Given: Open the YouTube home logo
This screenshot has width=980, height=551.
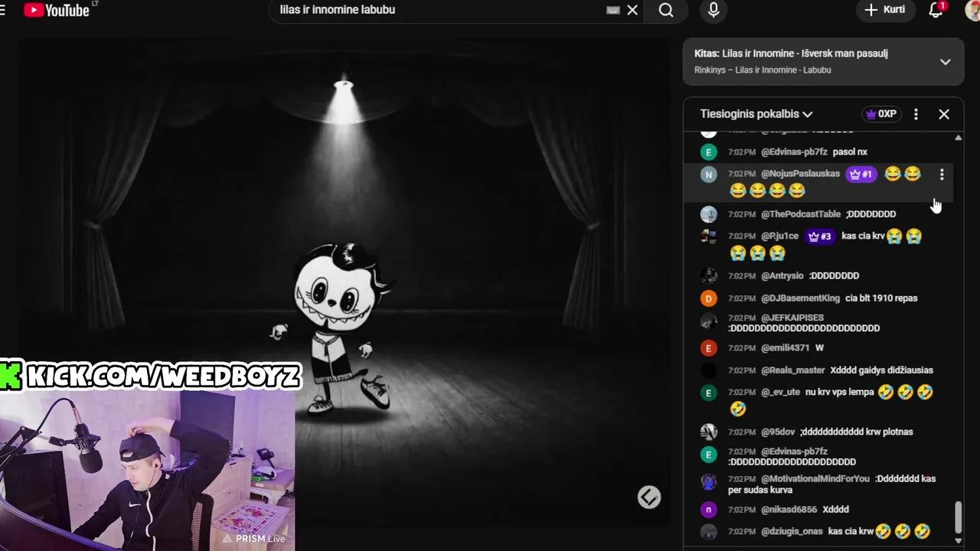Looking at the screenshot, I should tap(57, 10).
